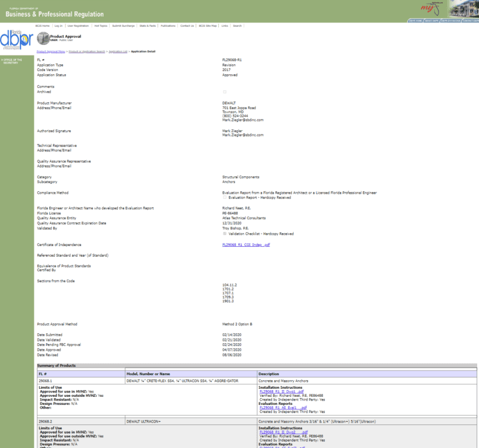Viewport: 479px width, 448px height.
Task: Open 29068.2 installation instructions PDF
Action: coord(283,432)
